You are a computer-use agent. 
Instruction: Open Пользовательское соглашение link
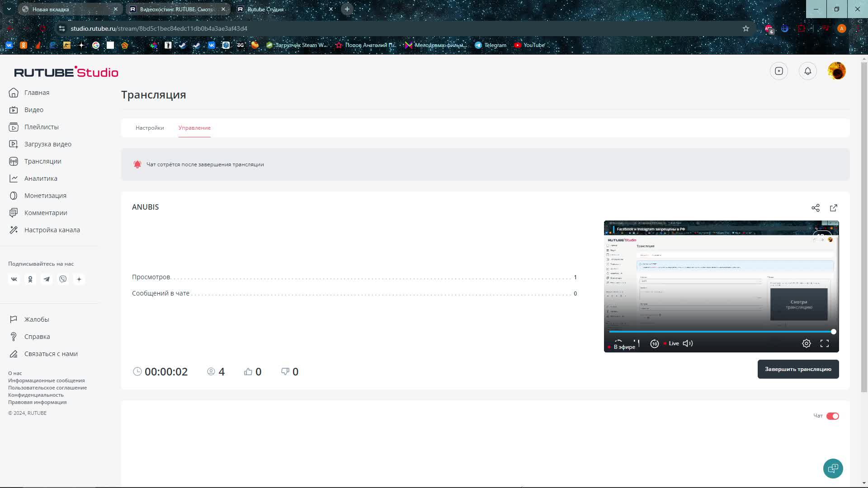coord(47,388)
